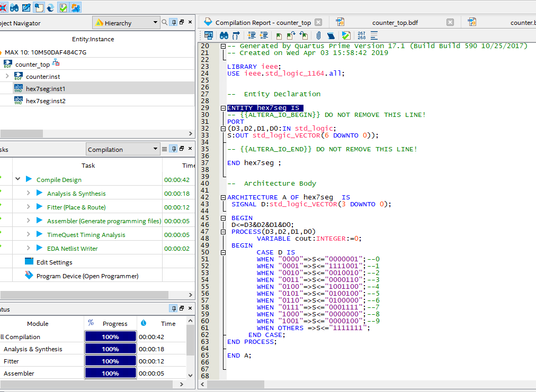
Task: Click the pencil edit icon in the main toolbar
Action: [26, 7]
